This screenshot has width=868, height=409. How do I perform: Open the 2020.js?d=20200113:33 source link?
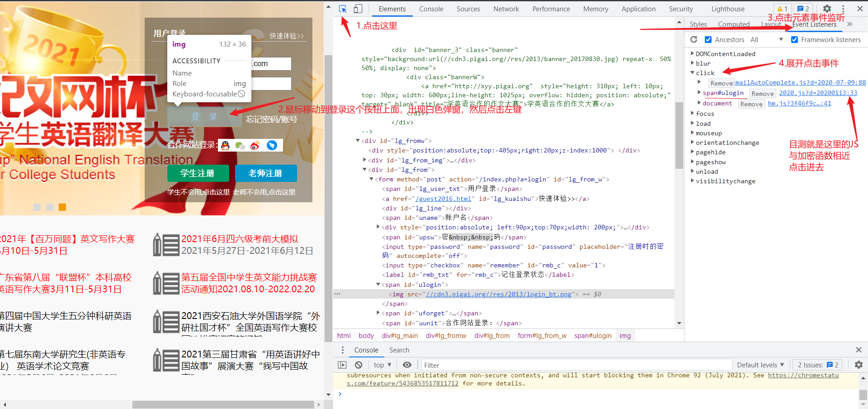click(x=817, y=93)
